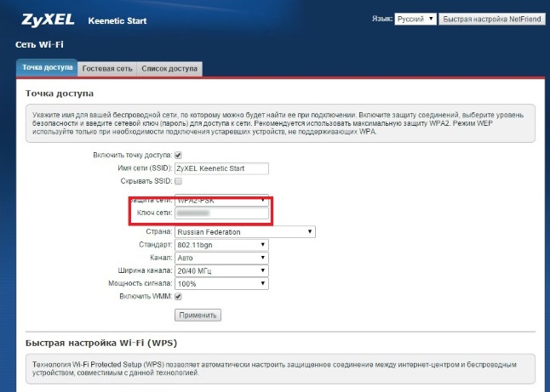Switch to the Точка доступа tab
The height and width of the screenshot is (392, 550).
click(x=47, y=68)
